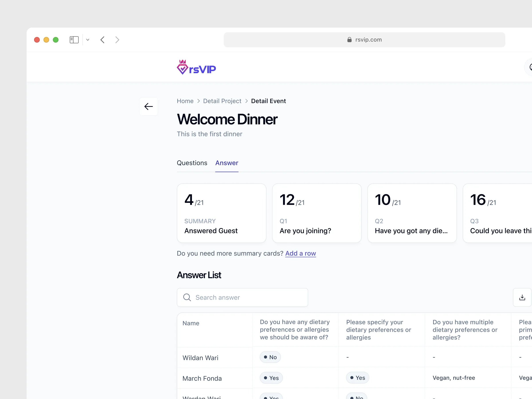This screenshot has height=399, width=532.
Task: Open the sidebar dropdown chevron
Action: point(88,40)
